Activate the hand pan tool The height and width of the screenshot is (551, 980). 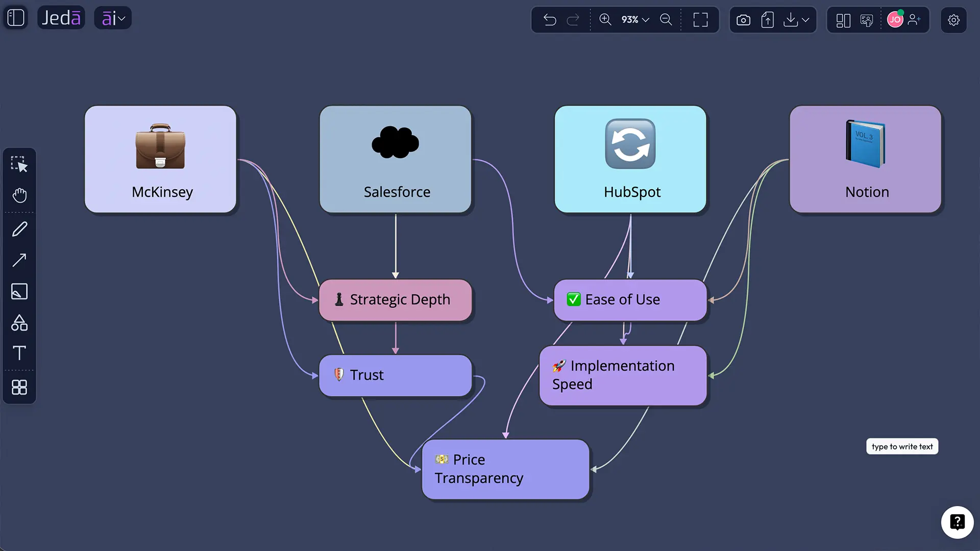click(x=19, y=195)
